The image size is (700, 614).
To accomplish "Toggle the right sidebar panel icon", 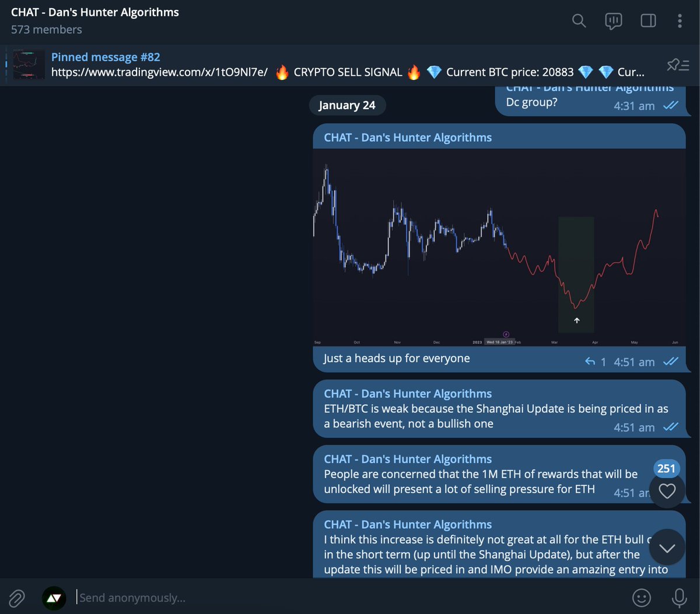I will 648,21.
